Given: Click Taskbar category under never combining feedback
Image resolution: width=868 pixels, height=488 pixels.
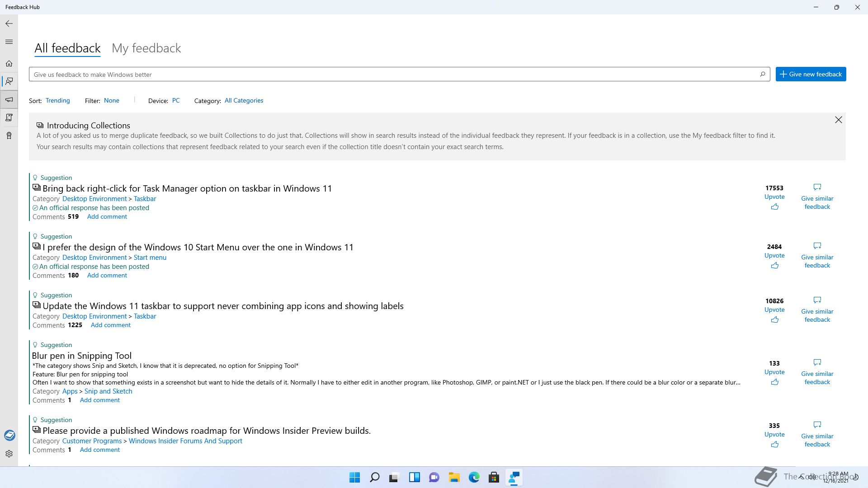Looking at the screenshot, I should click(145, 316).
